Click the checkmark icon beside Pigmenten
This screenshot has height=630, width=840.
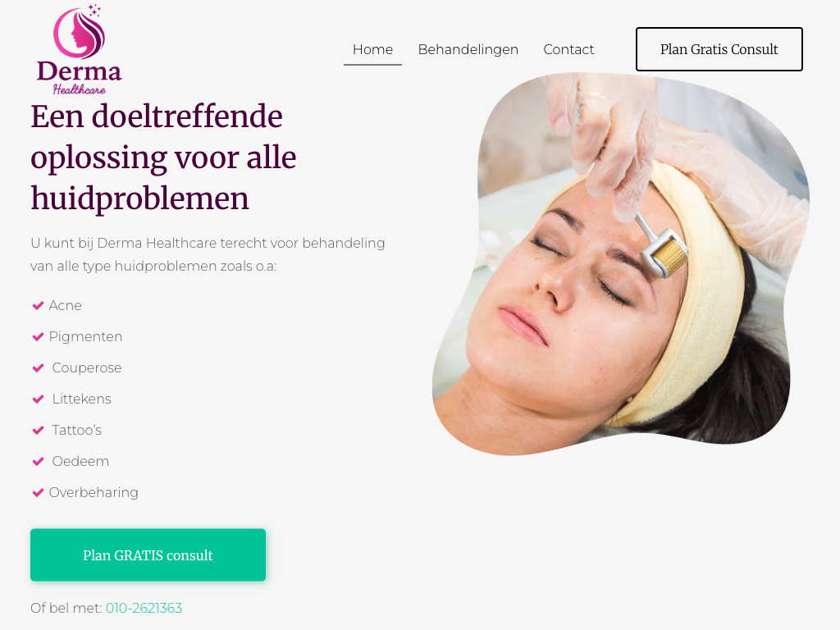38,336
